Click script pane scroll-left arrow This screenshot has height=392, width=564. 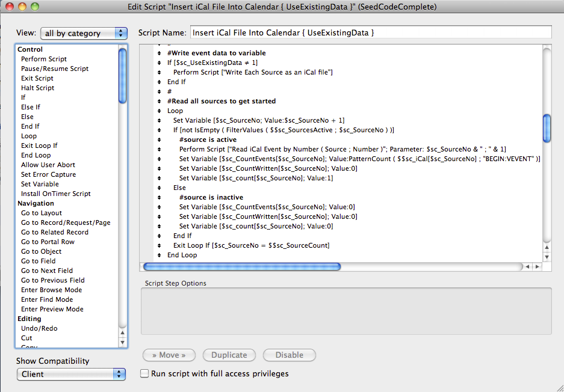527,266
